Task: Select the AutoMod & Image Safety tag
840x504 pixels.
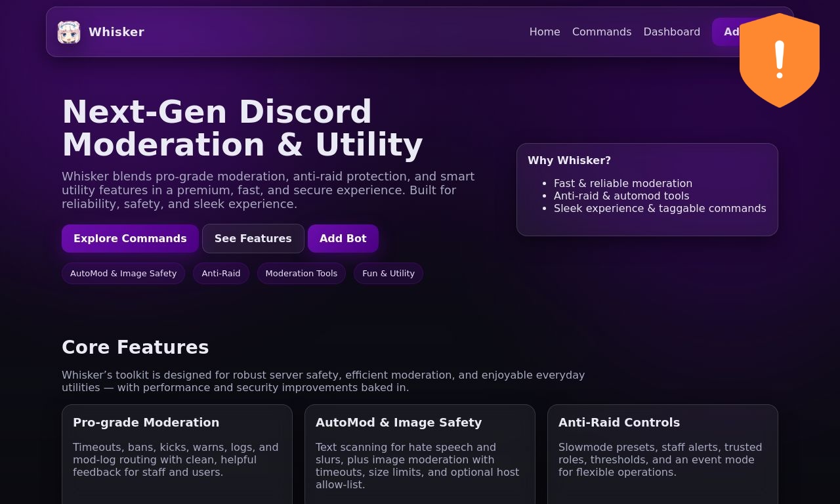Action: point(123,274)
